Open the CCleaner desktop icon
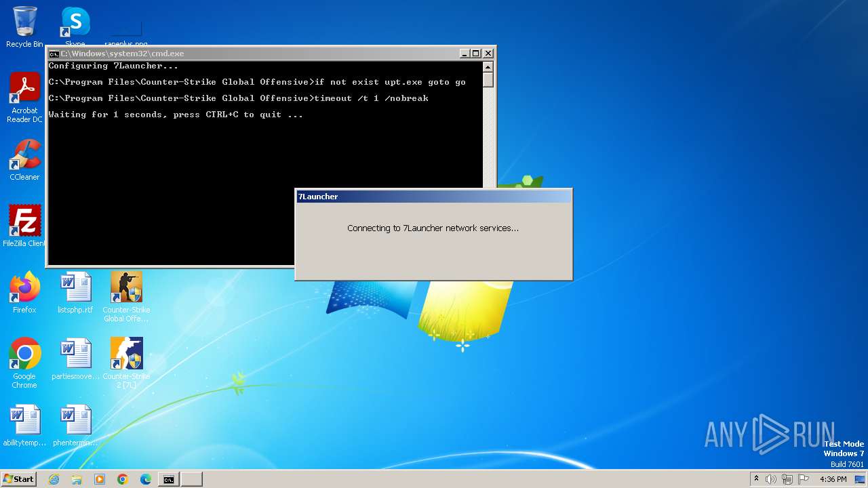 click(24, 160)
